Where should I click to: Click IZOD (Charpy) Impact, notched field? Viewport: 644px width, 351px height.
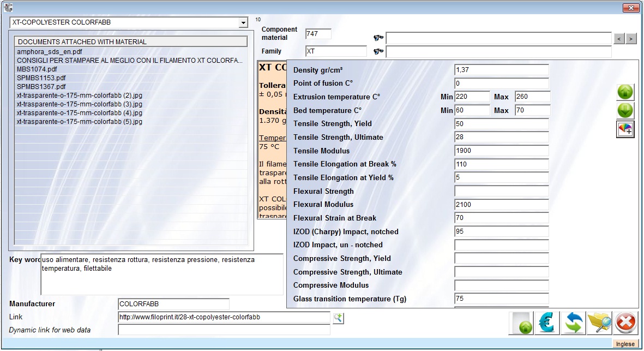point(502,231)
